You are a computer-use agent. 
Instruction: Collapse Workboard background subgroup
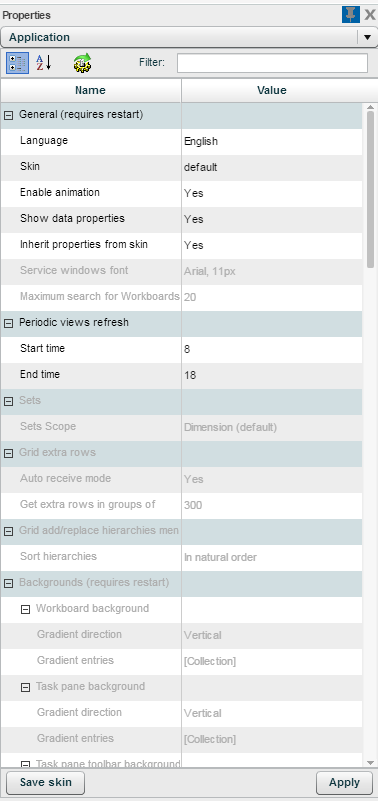pos(25,609)
